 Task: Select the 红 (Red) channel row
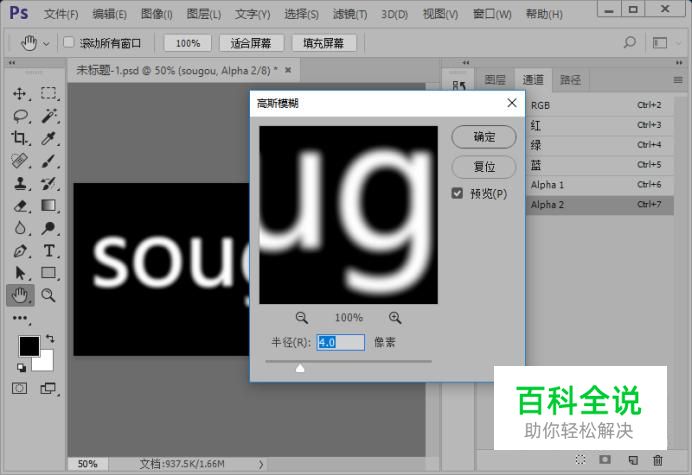point(600,125)
